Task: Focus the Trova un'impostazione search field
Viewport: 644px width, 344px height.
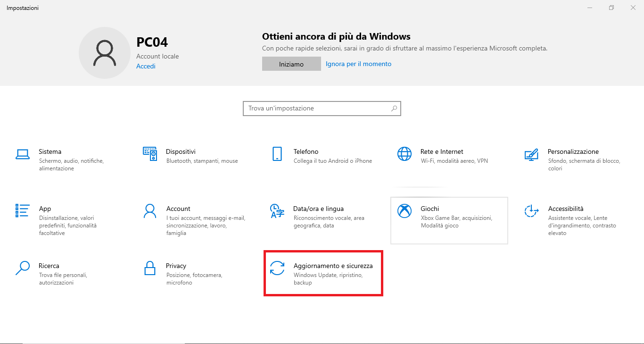Action: [322, 109]
